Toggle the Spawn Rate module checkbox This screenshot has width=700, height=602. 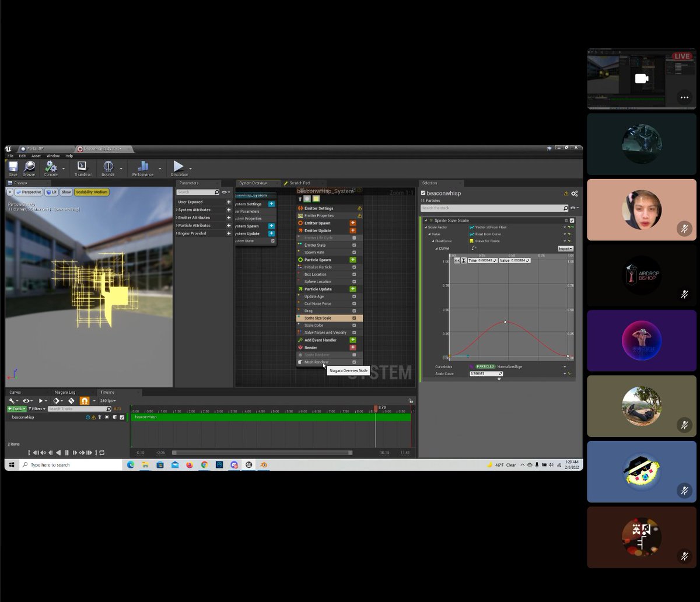[354, 253]
